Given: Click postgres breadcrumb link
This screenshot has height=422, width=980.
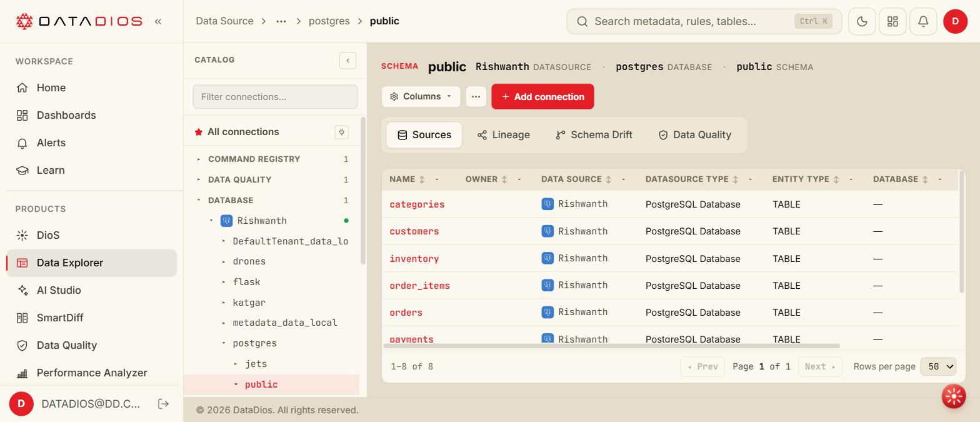Looking at the screenshot, I should click(x=329, y=21).
